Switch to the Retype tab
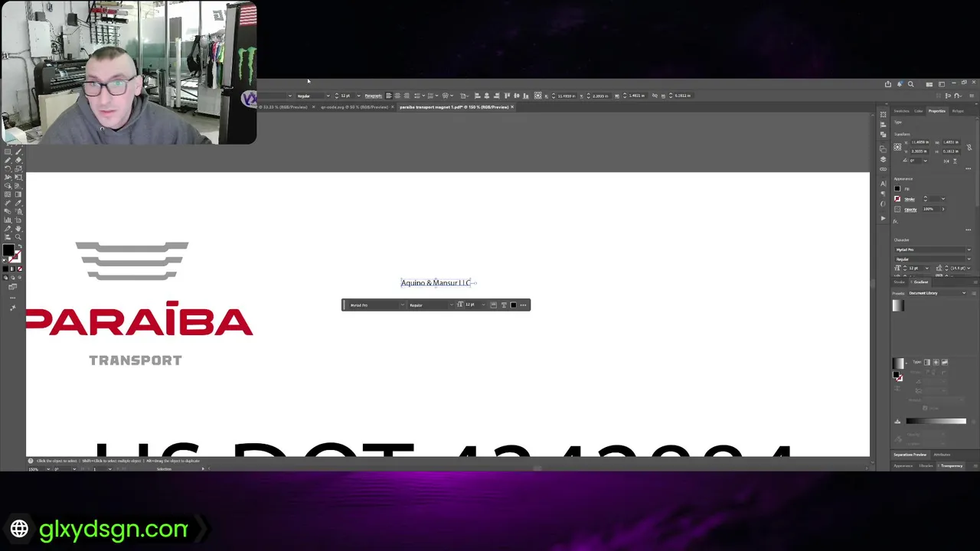 (958, 111)
